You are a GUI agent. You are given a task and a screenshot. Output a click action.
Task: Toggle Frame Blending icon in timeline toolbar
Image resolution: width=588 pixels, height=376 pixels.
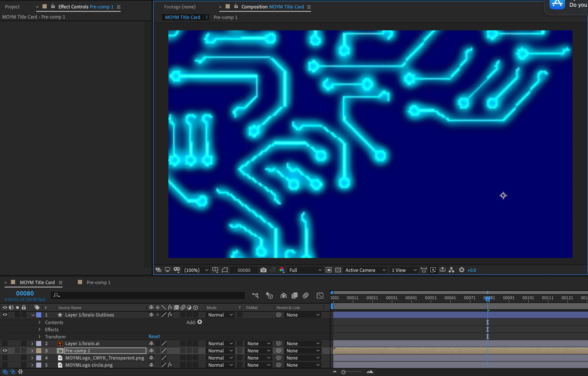[295, 295]
